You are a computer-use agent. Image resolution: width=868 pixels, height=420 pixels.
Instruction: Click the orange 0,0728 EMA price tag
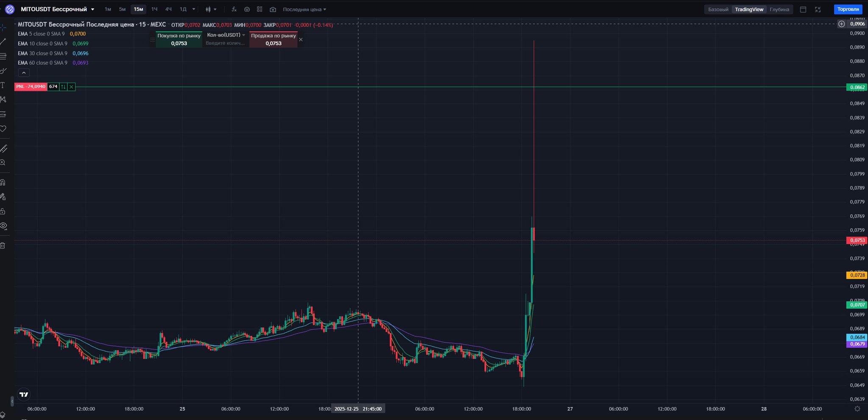(x=857, y=275)
